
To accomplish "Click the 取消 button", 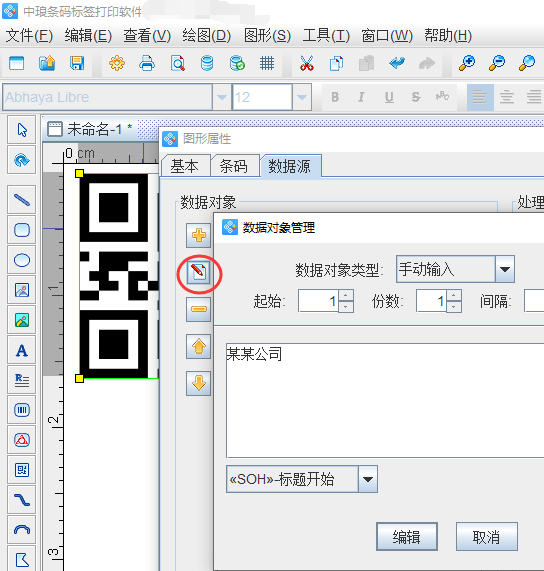I will pos(486,537).
